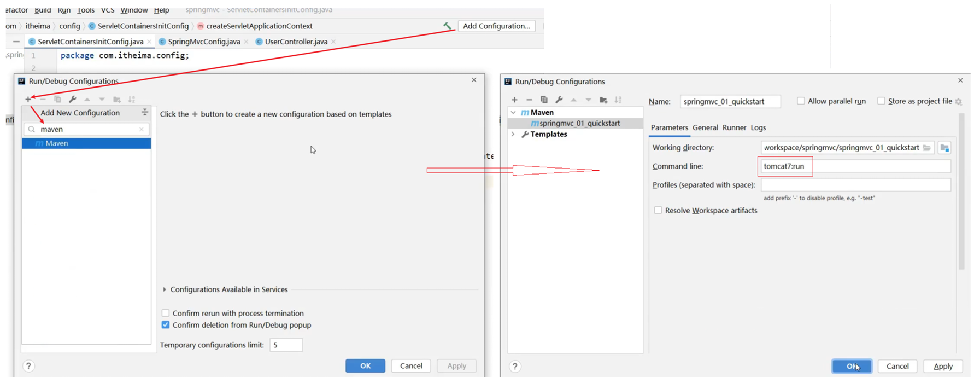Image resolution: width=980 pixels, height=383 pixels.
Task: Uncheck Confirm deletion from Run/Debug popup
Action: click(x=166, y=325)
